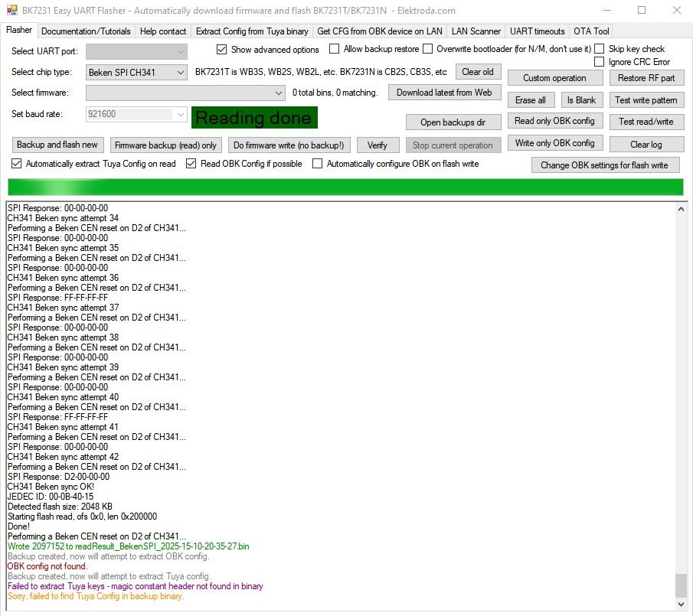Click 'Sorry, failed to find Tuya Config' log line
The height and width of the screenshot is (616, 693).
(x=96, y=596)
